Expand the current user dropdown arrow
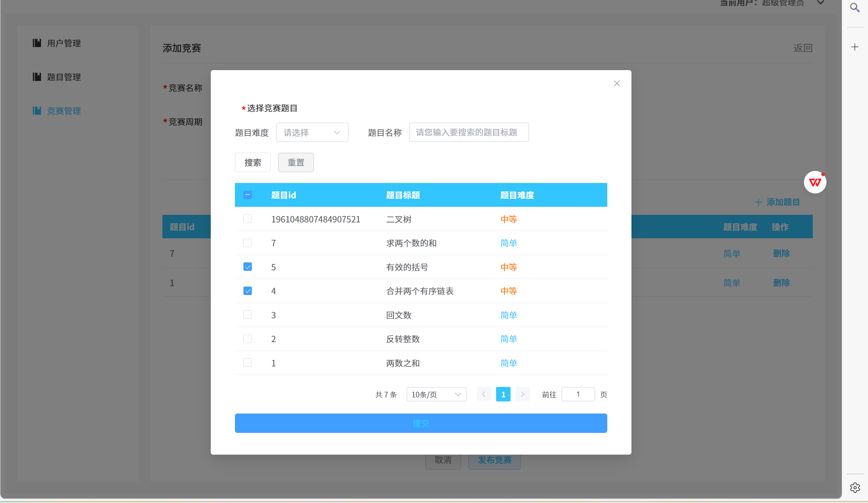Viewport: 868px width, 503px height. (x=820, y=3)
